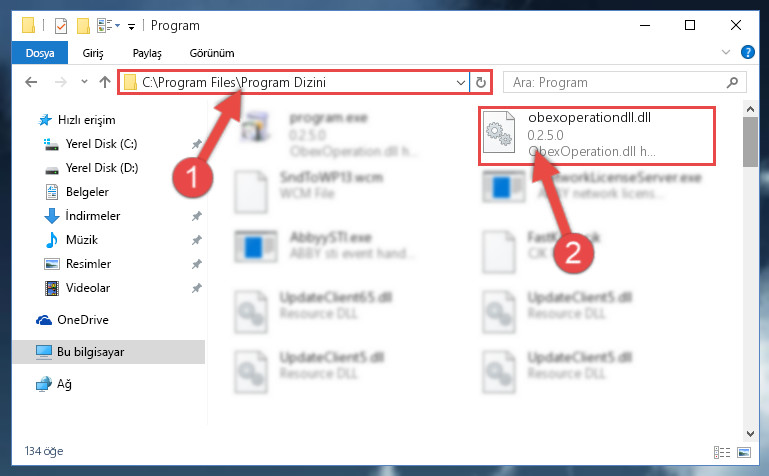Open Yerel Disk (C:) in sidebar

click(101, 144)
